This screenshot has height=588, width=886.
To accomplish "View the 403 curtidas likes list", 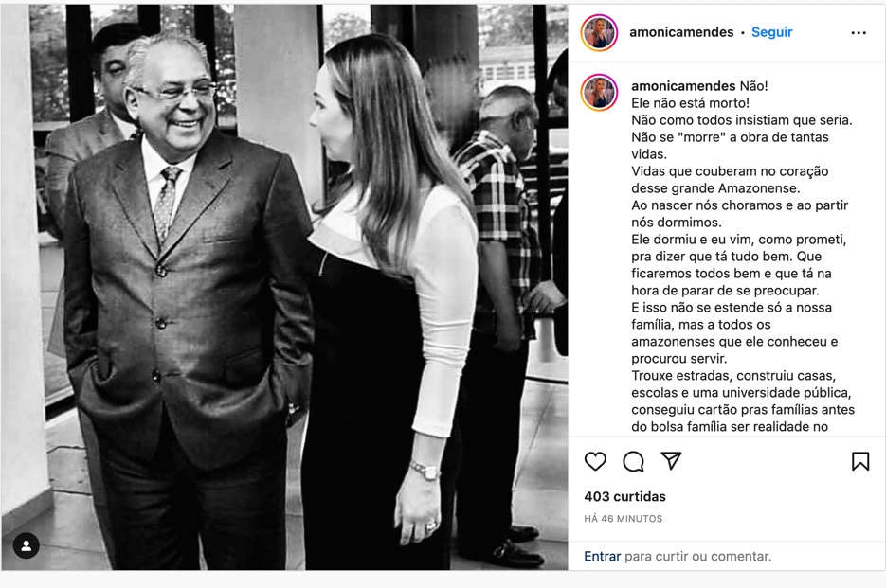I will pyautogui.click(x=624, y=496).
